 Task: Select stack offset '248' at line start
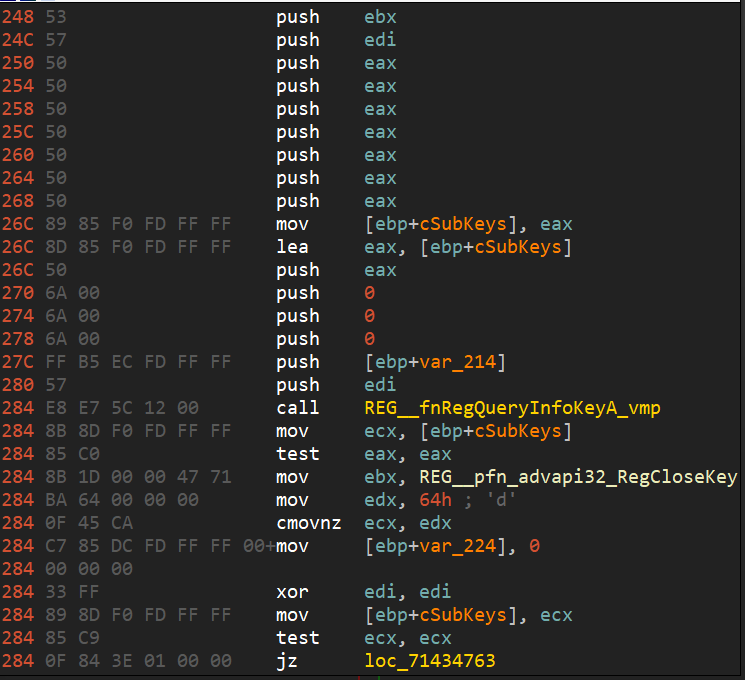[x=18, y=17]
